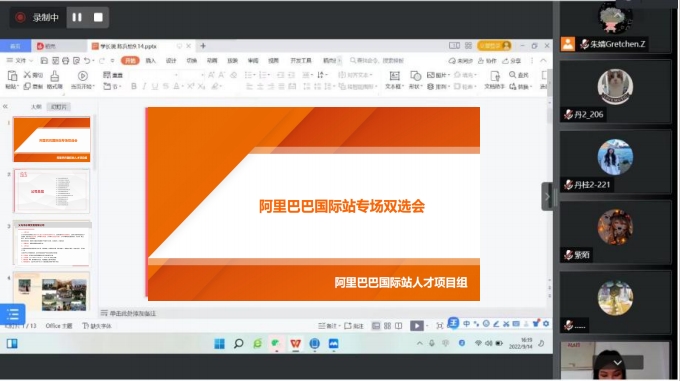Viewport: 680px width, 381px height.
Task: Start slideshow from status bar play button
Action: [x=416, y=326]
